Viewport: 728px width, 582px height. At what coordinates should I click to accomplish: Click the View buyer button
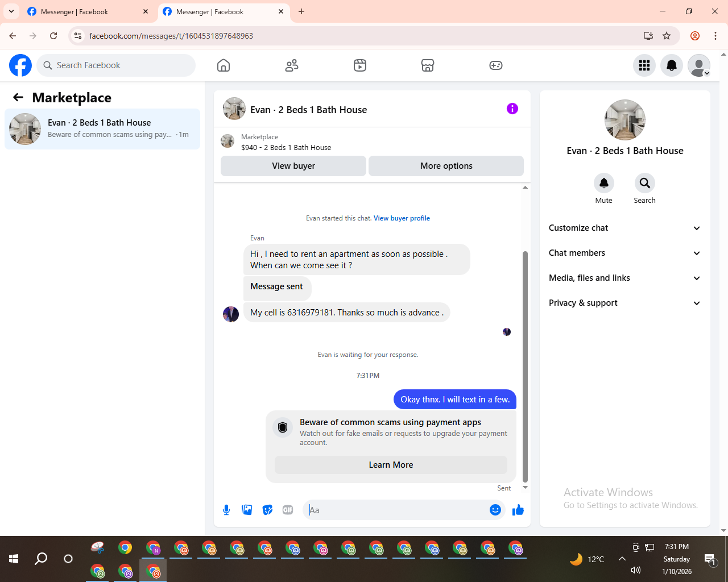point(293,166)
